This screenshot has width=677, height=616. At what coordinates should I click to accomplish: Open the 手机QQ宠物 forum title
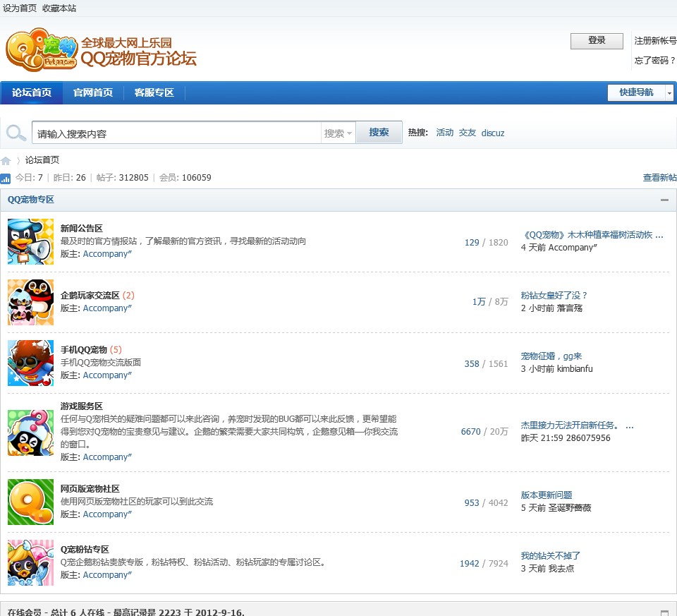point(84,350)
